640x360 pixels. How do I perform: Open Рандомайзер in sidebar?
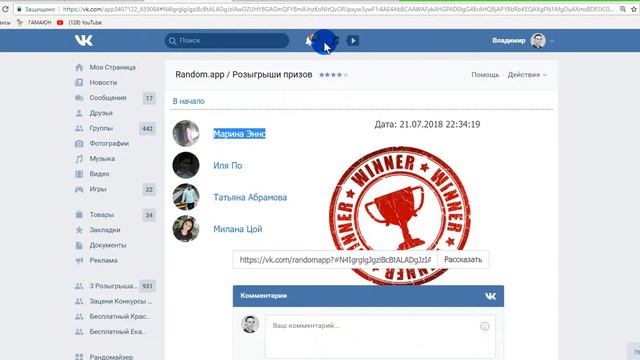coord(111,356)
